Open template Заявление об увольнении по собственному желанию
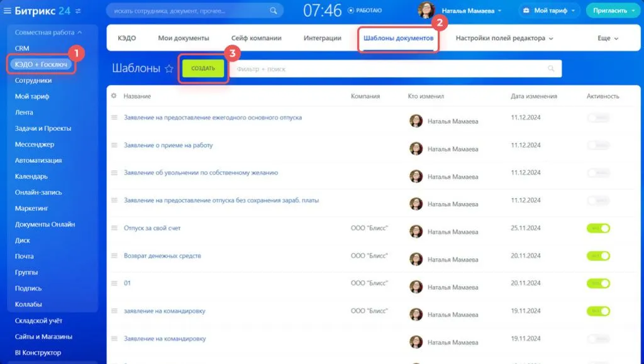This screenshot has height=364, width=644. pyautogui.click(x=201, y=173)
